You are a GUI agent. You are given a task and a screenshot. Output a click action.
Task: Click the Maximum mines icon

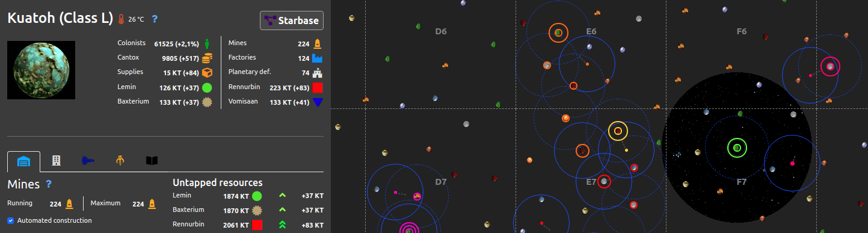click(152, 203)
